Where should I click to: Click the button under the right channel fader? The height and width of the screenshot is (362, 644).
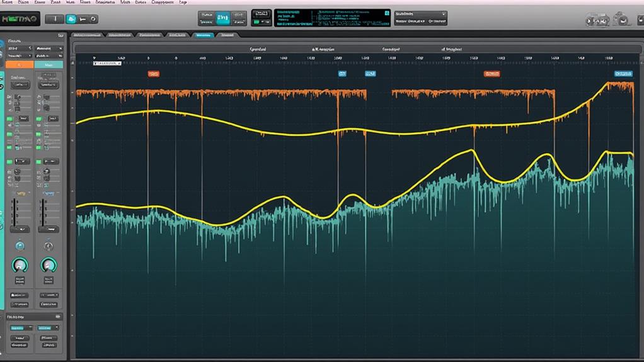tap(49, 229)
